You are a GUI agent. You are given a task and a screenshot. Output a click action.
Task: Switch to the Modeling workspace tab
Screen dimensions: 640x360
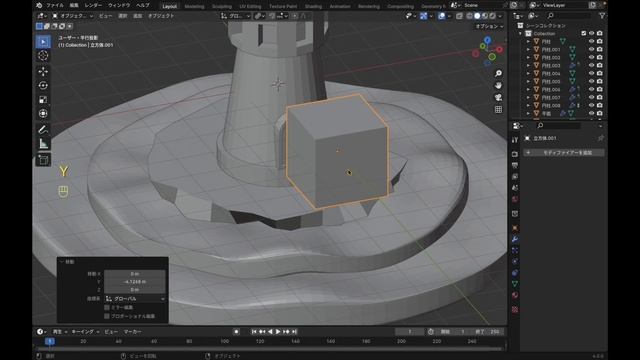pyautogui.click(x=194, y=6)
